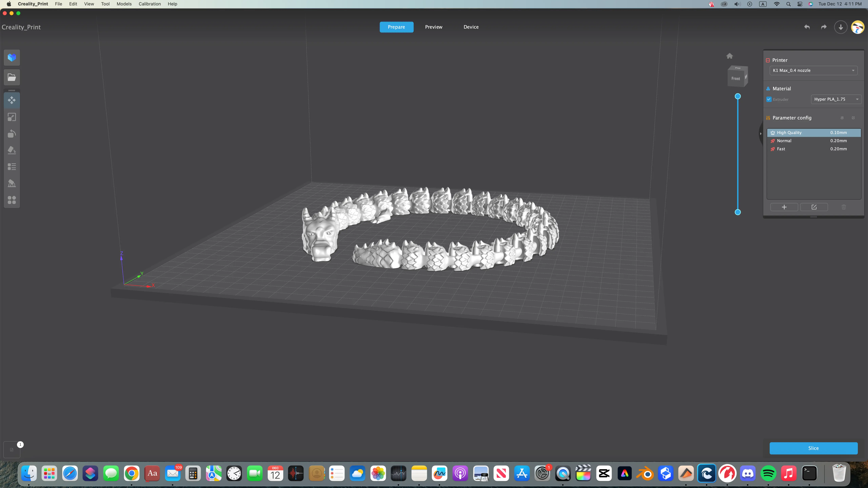Toggle the Extruder checkbox
The image size is (868, 488).
point(769,99)
